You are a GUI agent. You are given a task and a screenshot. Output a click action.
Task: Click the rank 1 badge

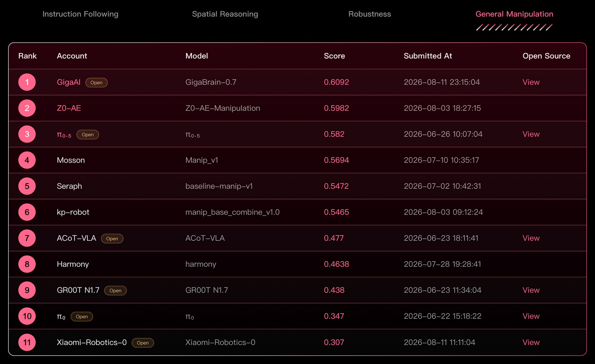click(27, 82)
